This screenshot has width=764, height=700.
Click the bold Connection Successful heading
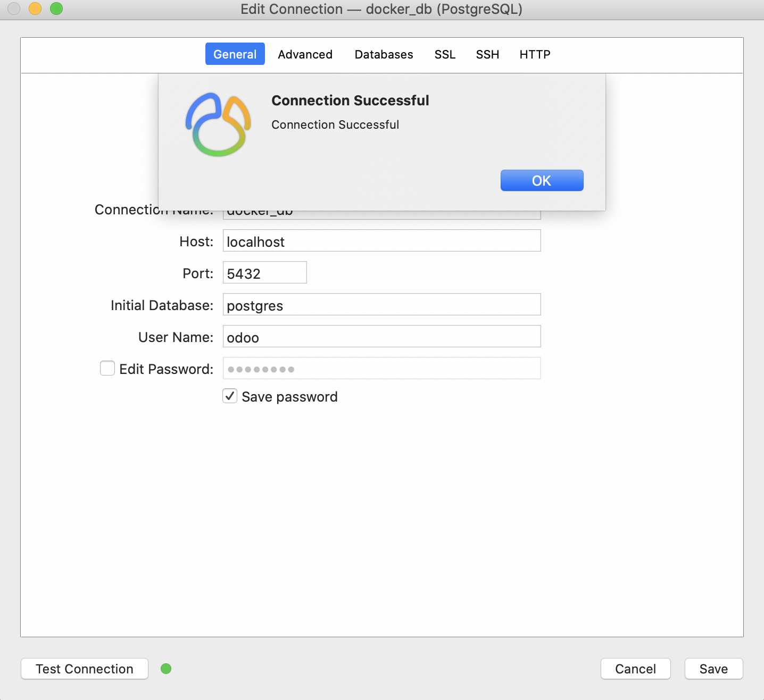point(350,101)
